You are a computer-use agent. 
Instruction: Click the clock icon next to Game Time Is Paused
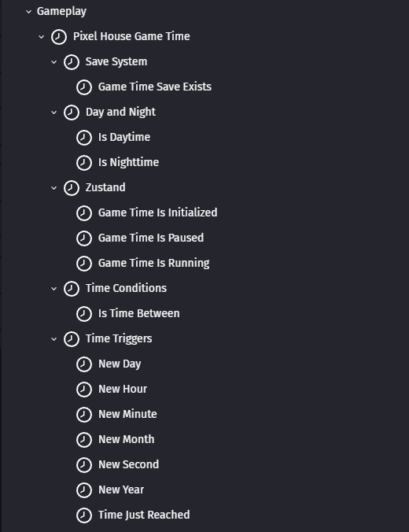point(84,238)
